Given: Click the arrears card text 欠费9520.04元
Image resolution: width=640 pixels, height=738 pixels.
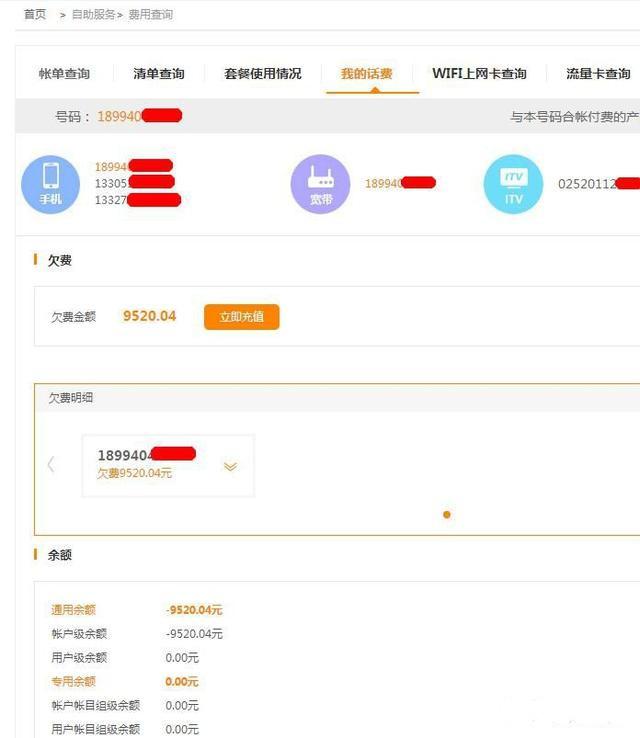Looking at the screenshot, I should click(x=134, y=473).
